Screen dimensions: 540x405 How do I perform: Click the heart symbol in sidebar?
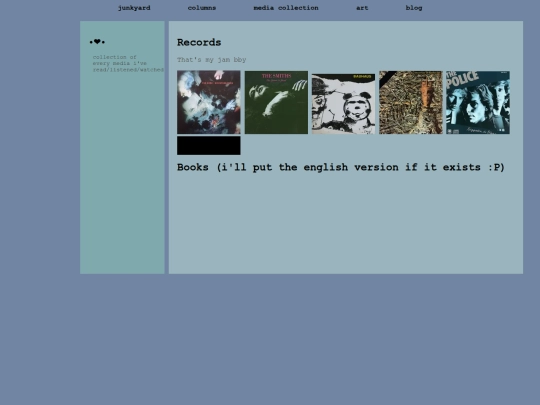tap(97, 42)
